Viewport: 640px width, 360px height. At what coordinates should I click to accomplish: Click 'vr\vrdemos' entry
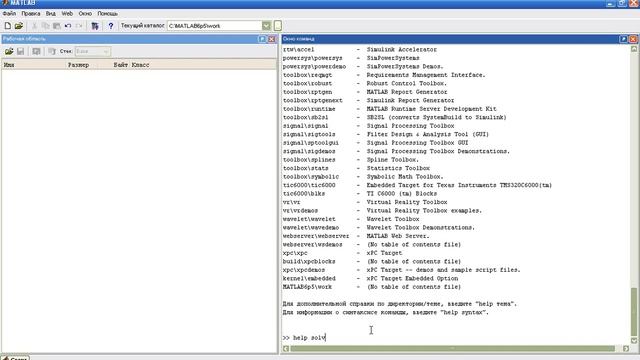pyautogui.click(x=300, y=211)
